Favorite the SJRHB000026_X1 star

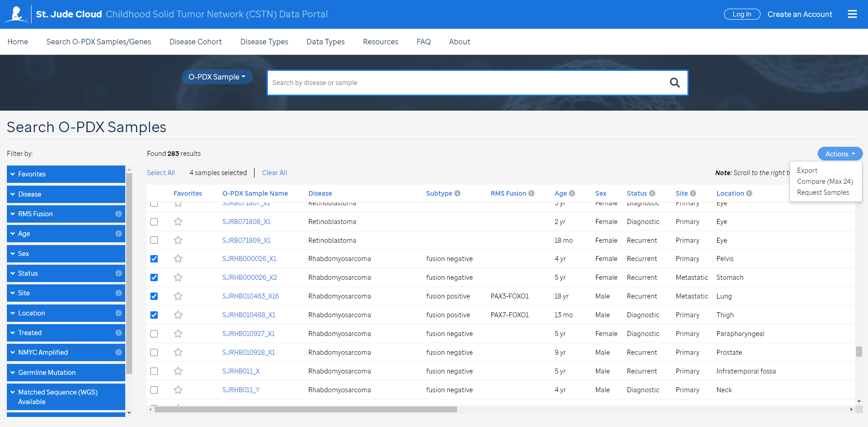point(178,259)
